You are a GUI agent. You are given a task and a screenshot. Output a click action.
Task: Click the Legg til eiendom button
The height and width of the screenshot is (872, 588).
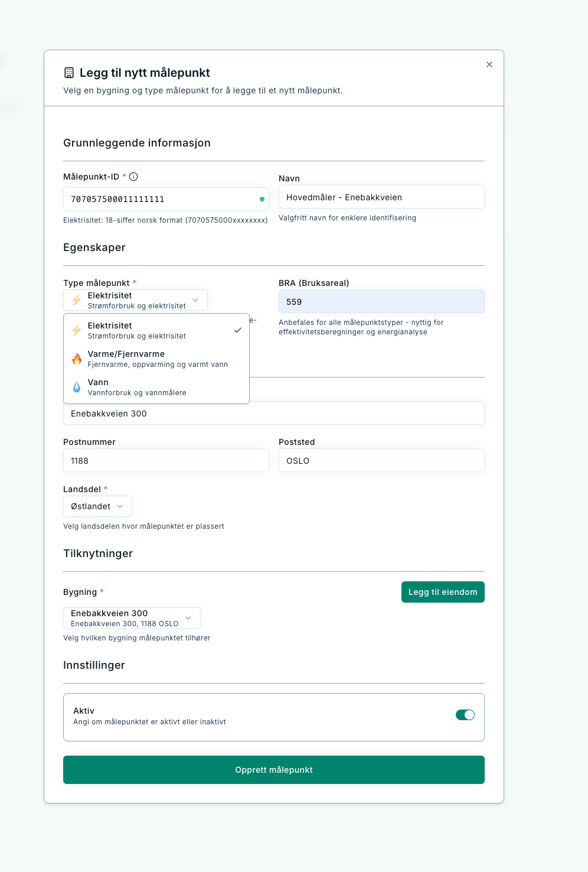tap(443, 592)
